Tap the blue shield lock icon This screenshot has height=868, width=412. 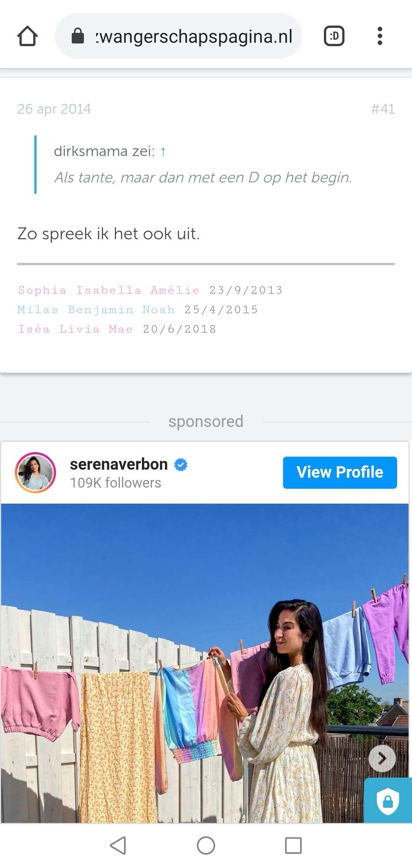click(388, 800)
